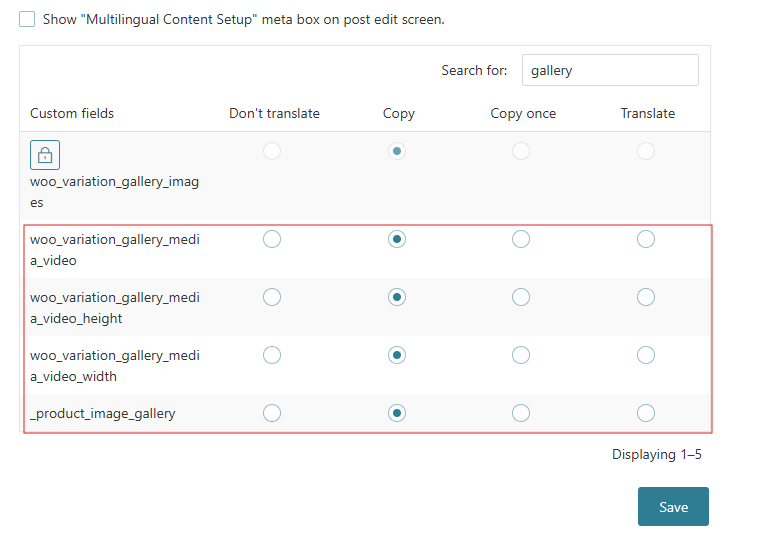Screen dimensions: 780x541
Task: Click Copy radio for _product_image_gallery
Action: tap(397, 413)
